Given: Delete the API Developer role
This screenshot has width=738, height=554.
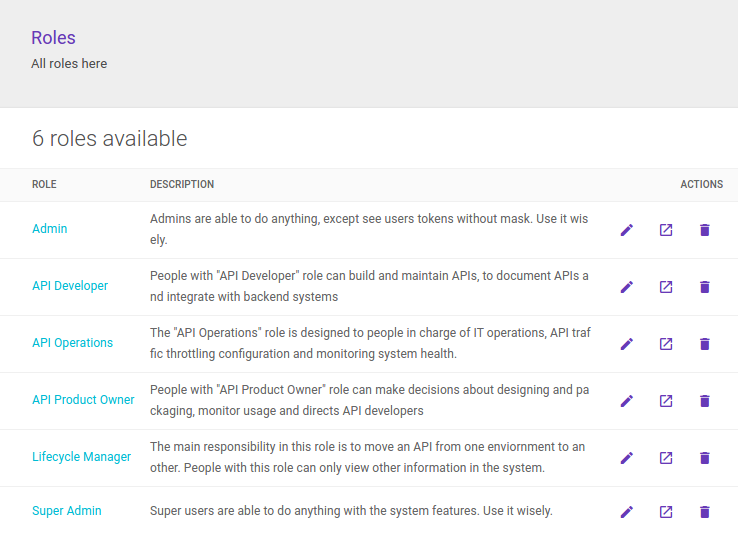Looking at the screenshot, I should (705, 287).
